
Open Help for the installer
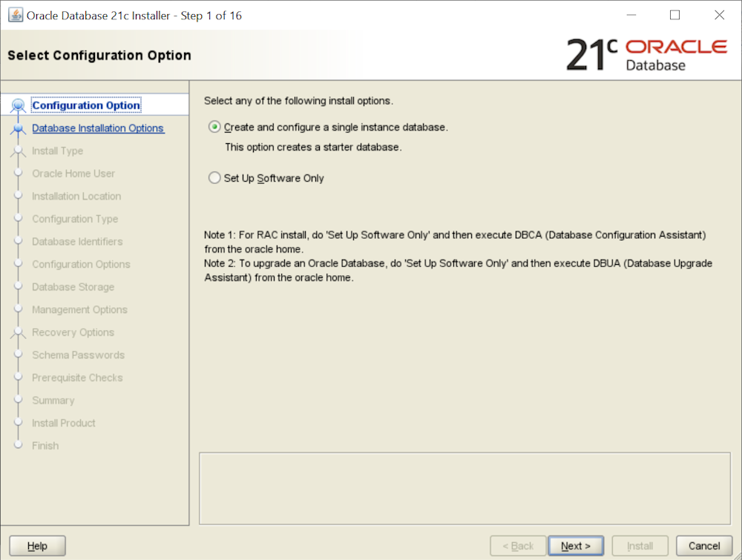point(37,546)
